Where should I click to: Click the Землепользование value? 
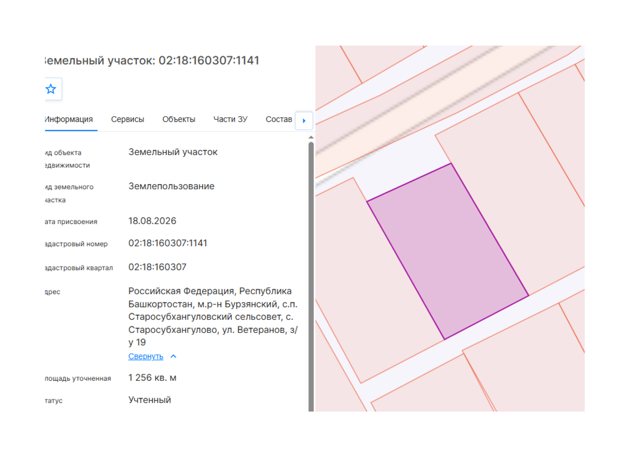pyautogui.click(x=171, y=186)
